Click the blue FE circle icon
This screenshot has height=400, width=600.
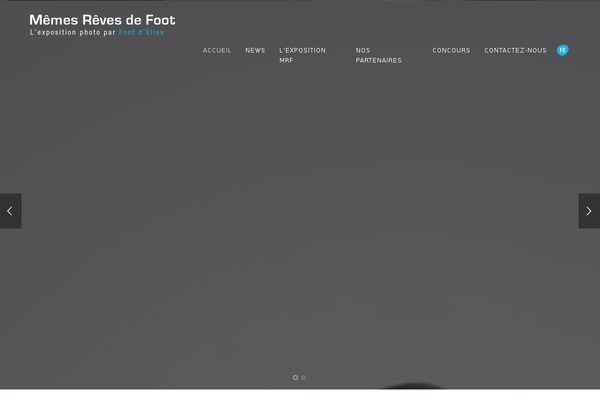pyautogui.click(x=562, y=50)
